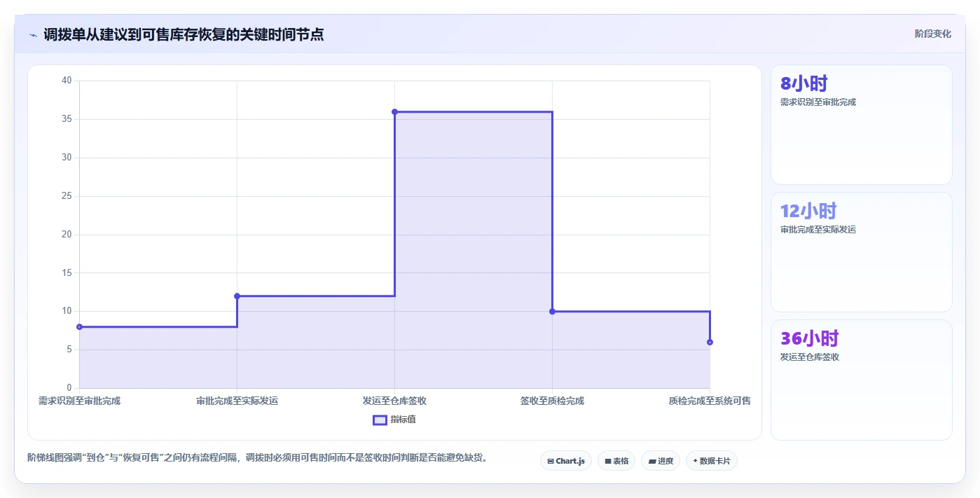This screenshot has height=498, width=980.
Task: Click the 审批完成至实际发运 axis label
Action: (x=237, y=401)
